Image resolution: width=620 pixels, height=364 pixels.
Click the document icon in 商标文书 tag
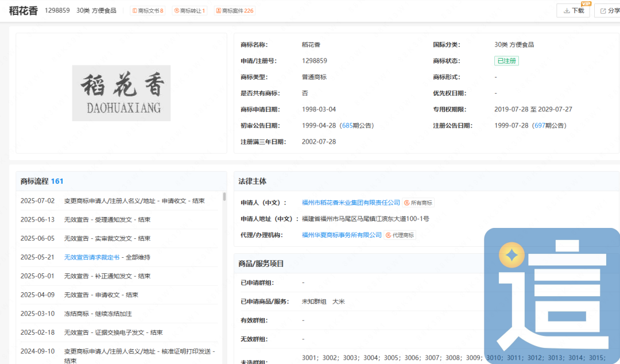134,11
